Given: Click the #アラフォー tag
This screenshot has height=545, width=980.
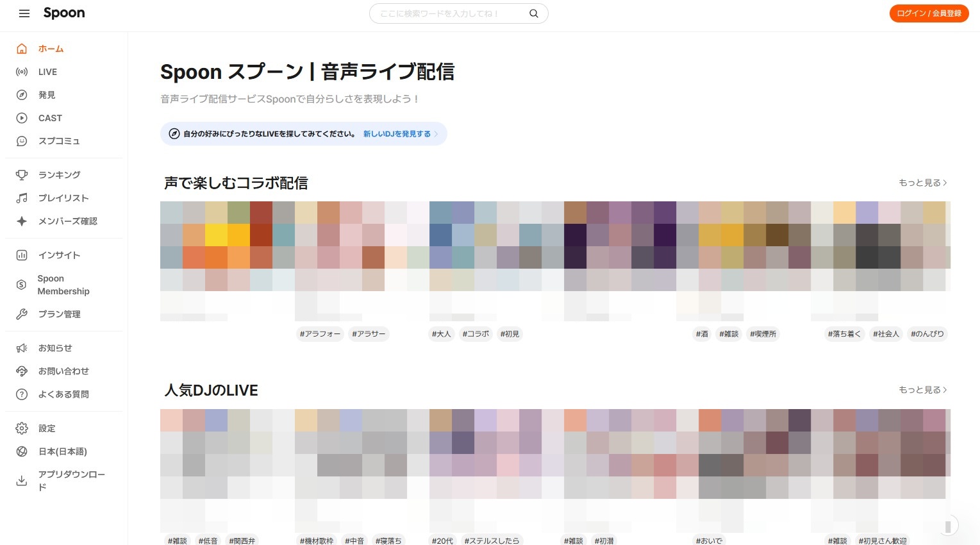Looking at the screenshot, I should (x=320, y=334).
